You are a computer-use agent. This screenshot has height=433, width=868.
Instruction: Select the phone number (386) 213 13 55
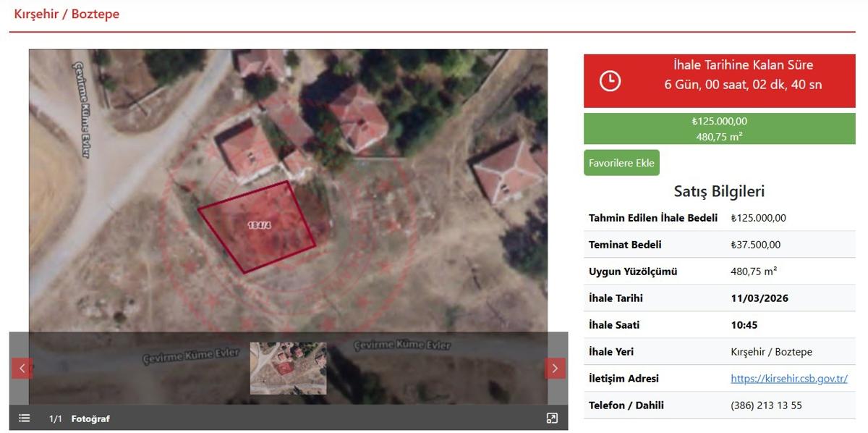pos(766,405)
